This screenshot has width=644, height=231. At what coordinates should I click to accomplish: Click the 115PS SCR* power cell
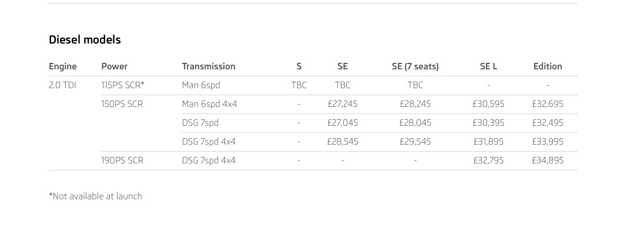tap(123, 85)
